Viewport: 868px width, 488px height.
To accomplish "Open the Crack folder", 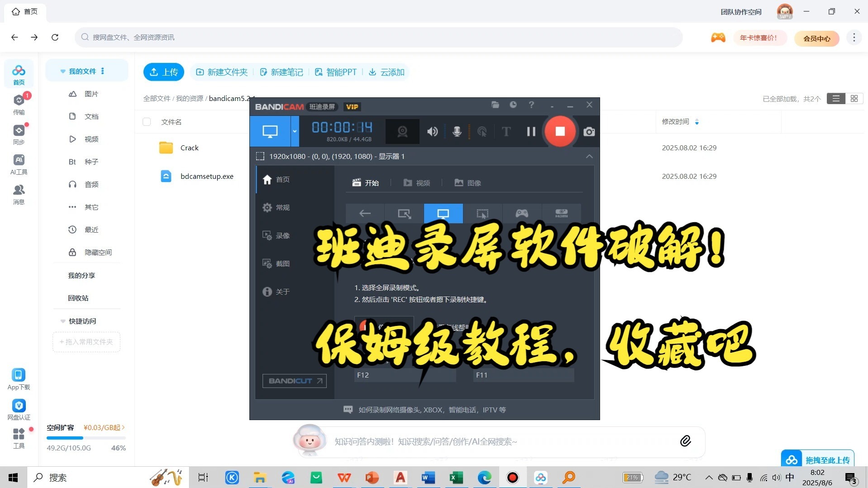I will pos(189,148).
